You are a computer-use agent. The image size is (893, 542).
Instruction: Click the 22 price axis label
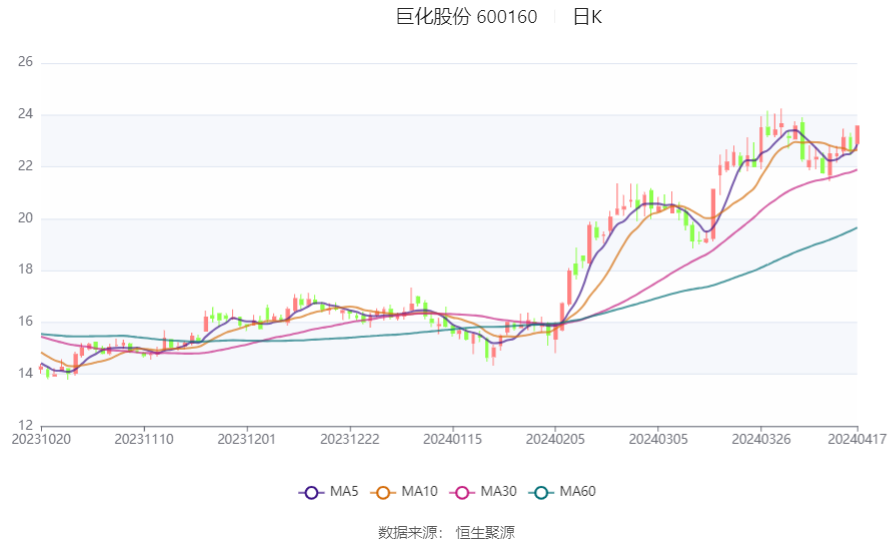click(x=25, y=166)
